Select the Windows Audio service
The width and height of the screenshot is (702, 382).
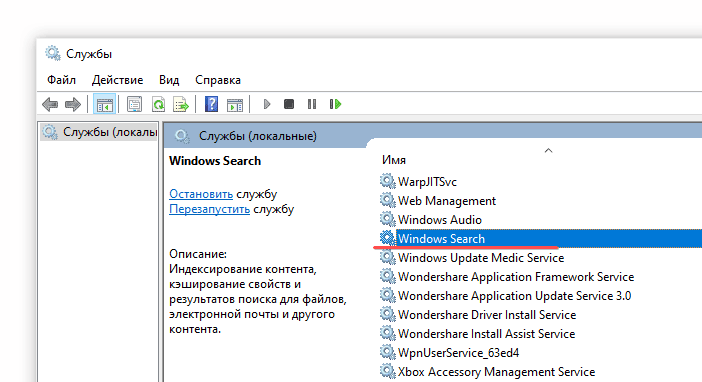click(440, 220)
